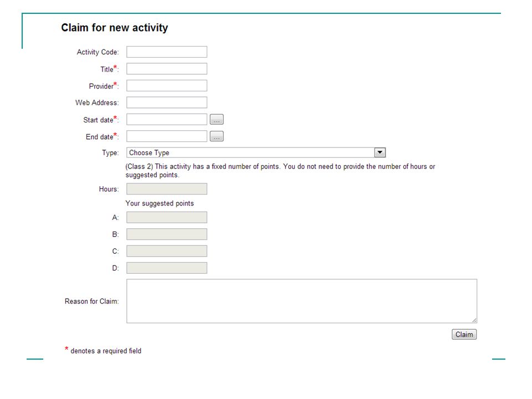Focus the Reason for Claim textarea
Image resolution: width=532 pixels, height=399 pixels.
[301, 301]
